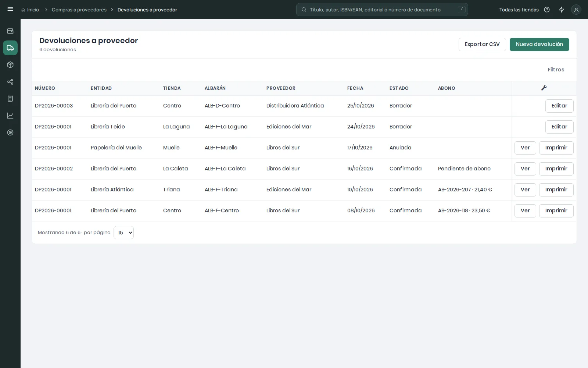Print return DP2026-00002
Screen dimensions: 588x368
click(x=556, y=169)
